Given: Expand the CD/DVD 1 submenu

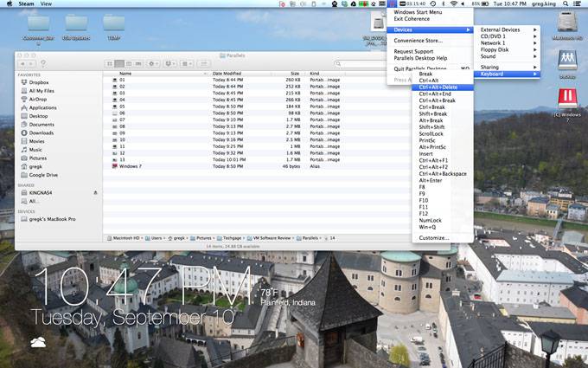Looking at the screenshot, I should tap(508, 36).
